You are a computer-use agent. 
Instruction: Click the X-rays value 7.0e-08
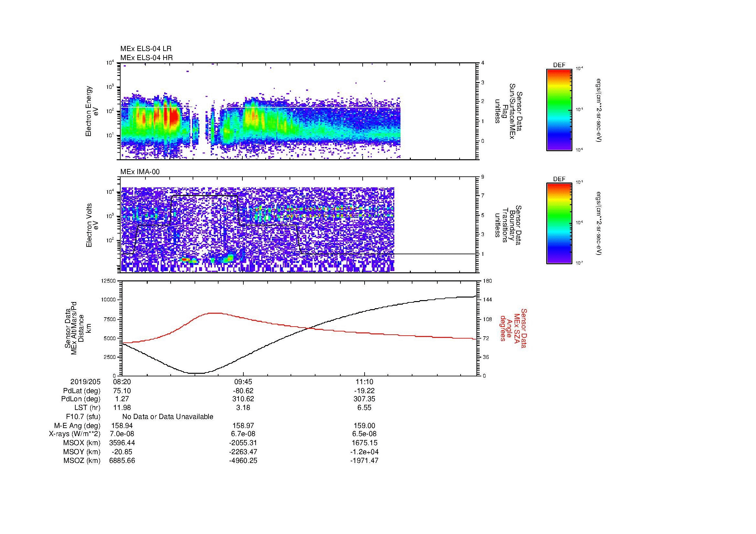(x=122, y=434)
